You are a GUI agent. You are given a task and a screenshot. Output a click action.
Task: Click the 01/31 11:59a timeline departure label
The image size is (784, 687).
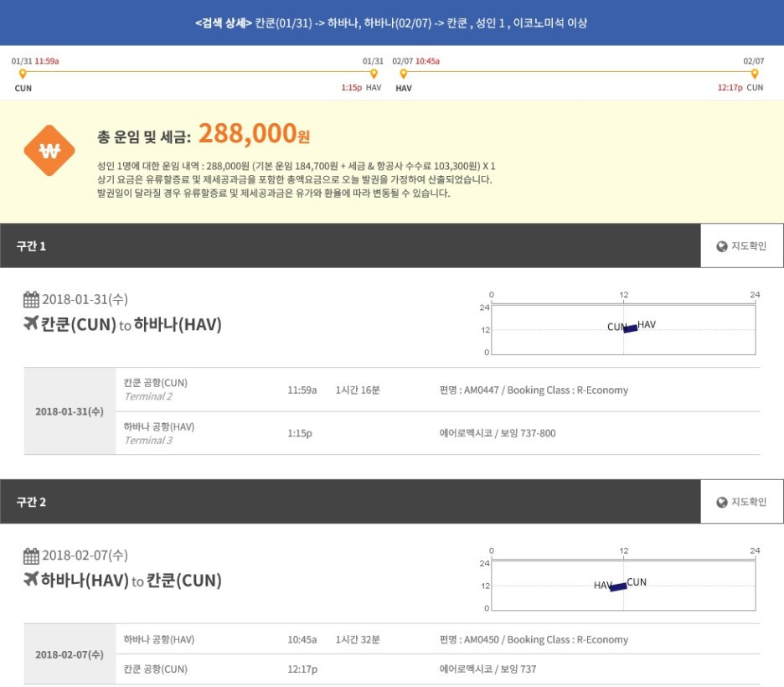click(x=35, y=61)
